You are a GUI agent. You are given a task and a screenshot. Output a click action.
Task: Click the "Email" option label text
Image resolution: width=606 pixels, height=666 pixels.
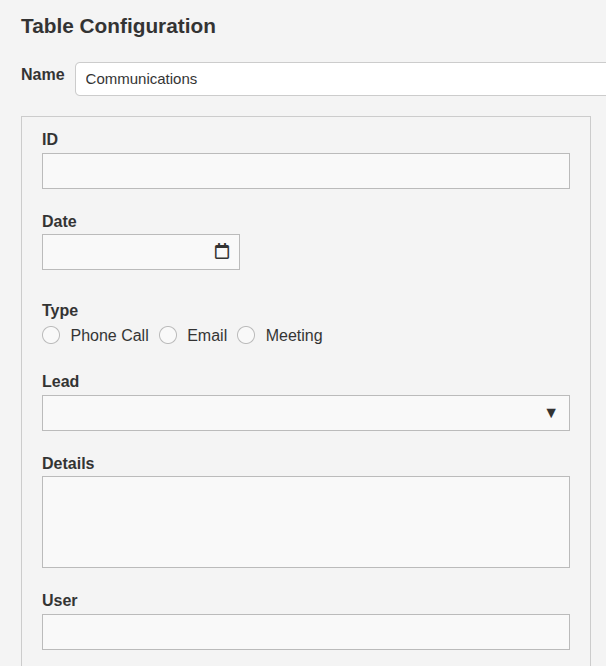point(207,336)
